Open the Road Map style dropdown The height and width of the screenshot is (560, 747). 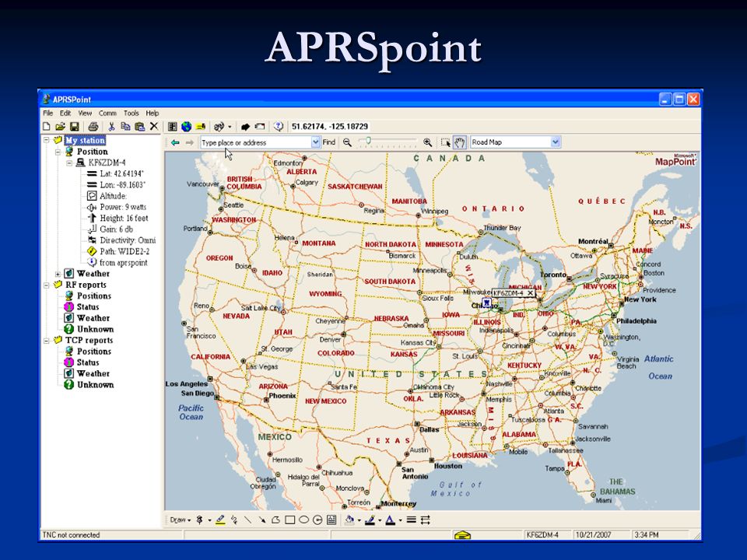[x=556, y=142]
